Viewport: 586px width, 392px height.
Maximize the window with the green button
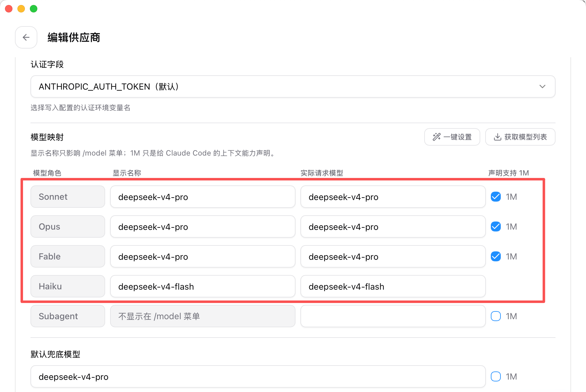[x=34, y=9]
